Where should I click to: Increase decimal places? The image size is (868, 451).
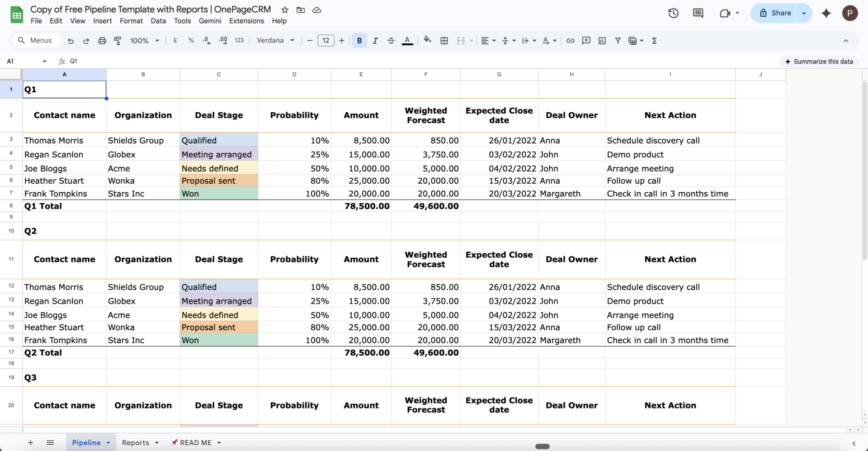tap(223, 41)
